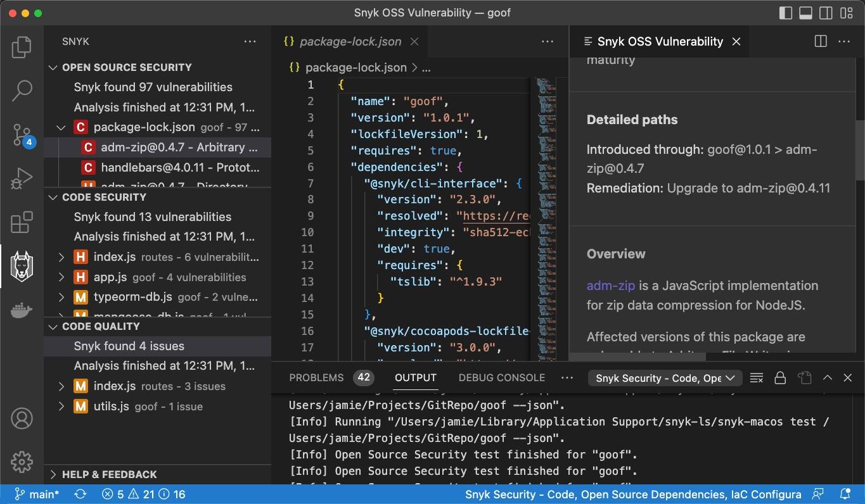Image resolution: width=865 pixels, height=504 pixels.
Task: Click package-lock.json breadcrumb item
Action: coord(356,67)
